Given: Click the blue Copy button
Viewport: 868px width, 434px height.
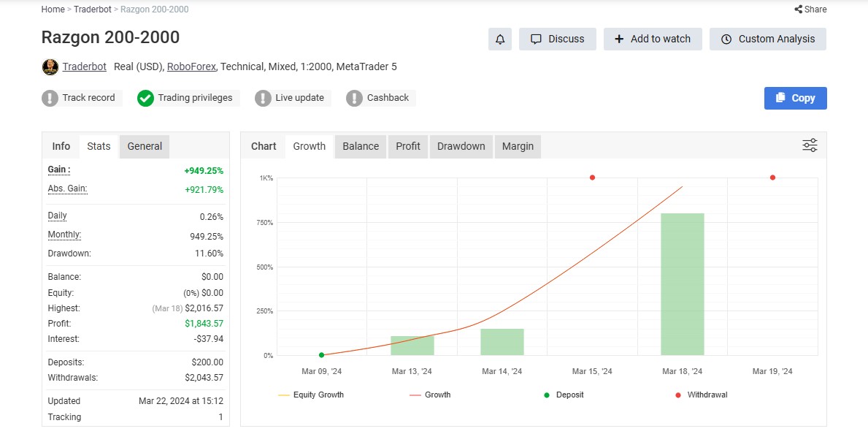Looking at the screenshot, I should (x=796, y=98).
